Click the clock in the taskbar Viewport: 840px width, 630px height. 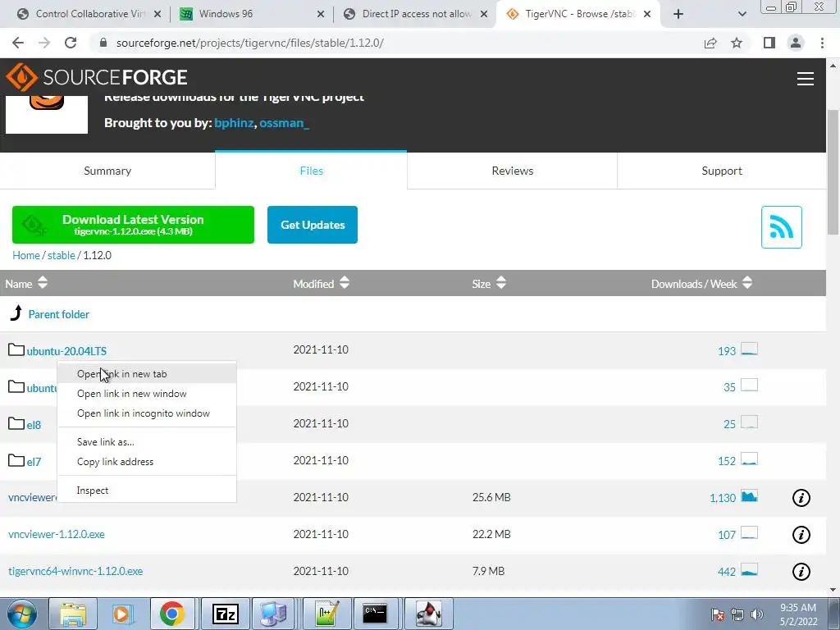pyautogui.click(x=798, y=614)
